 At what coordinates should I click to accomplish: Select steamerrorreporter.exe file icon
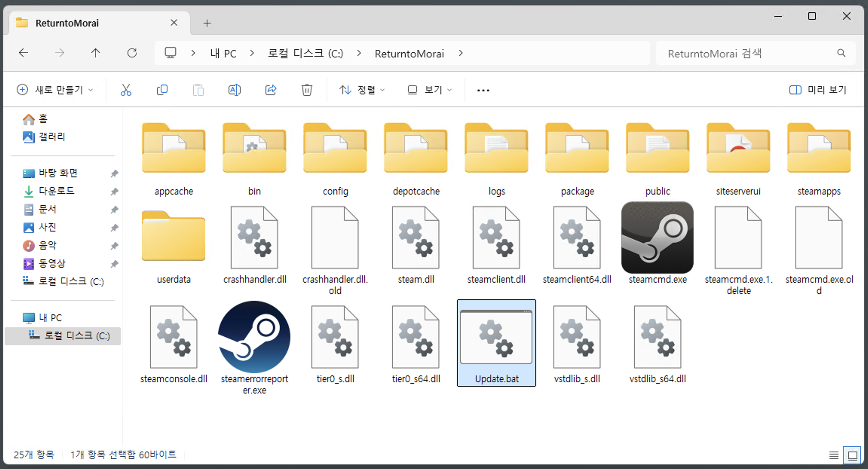pos(254,337)
